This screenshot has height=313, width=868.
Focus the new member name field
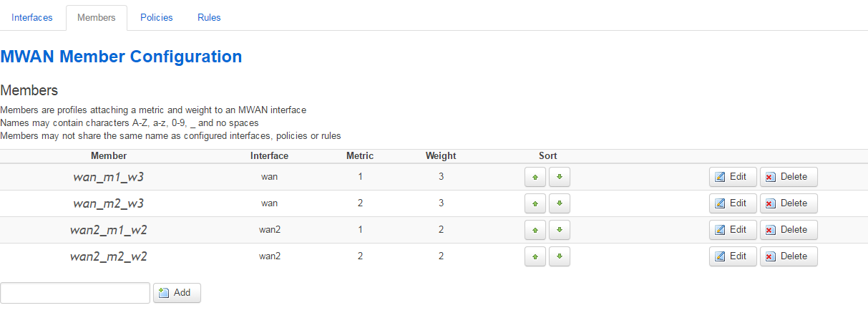coord(75,293)
